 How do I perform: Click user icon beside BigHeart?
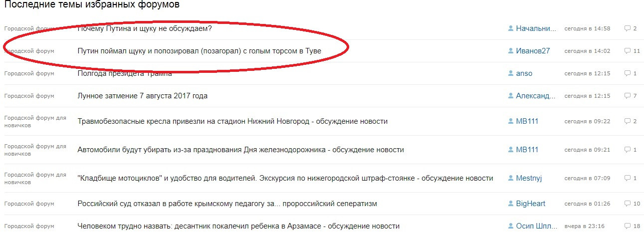click(x=511, y=204)
